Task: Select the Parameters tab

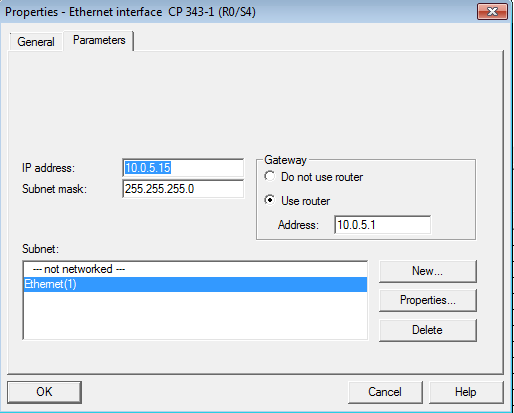Action: coord(99,40)
